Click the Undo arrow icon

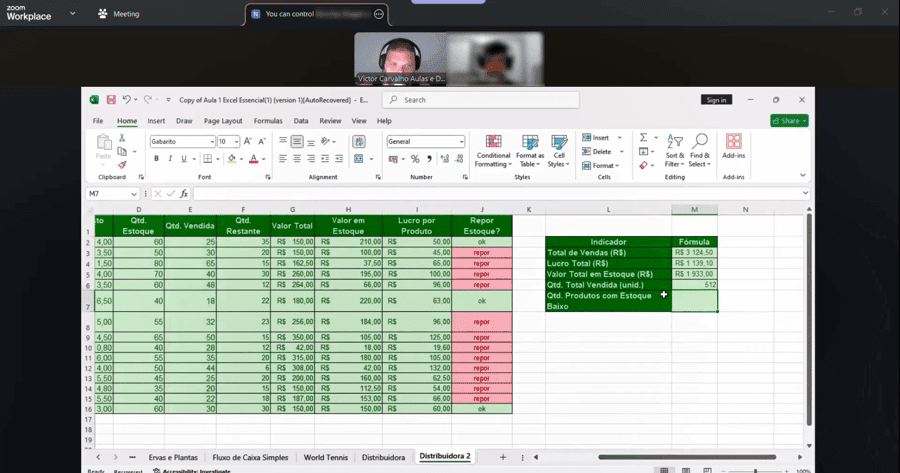coord(126,99)
